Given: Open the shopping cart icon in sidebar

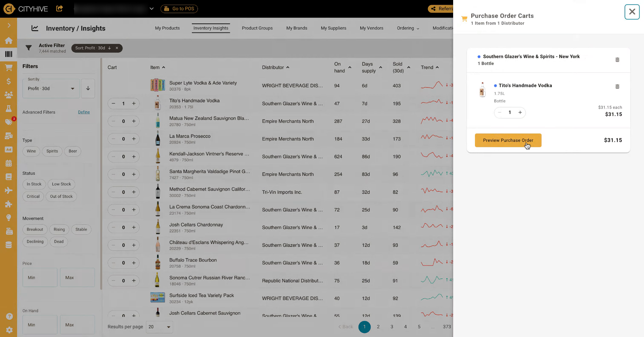Looking at the screenshot, I should 9,67.
